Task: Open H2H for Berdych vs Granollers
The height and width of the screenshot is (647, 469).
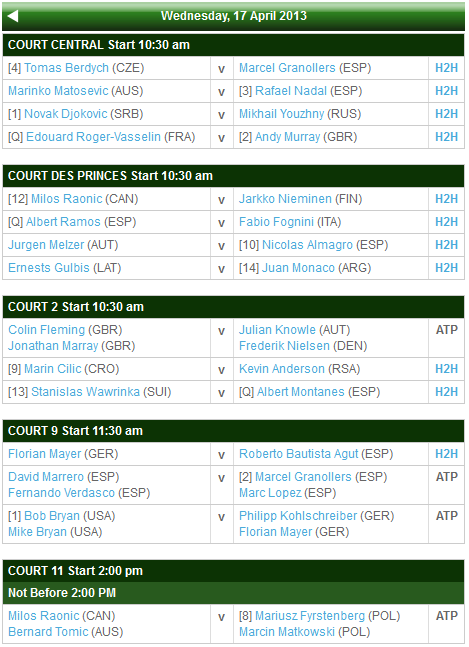Action: pyautogui.click(x=446, y=68)
